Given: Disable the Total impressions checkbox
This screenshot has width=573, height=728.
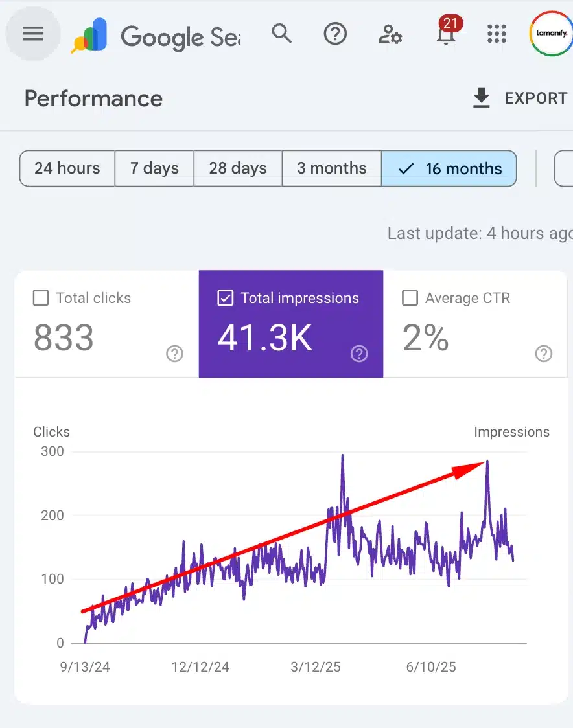Looking at the screenshot, I should tap(226, 298).
